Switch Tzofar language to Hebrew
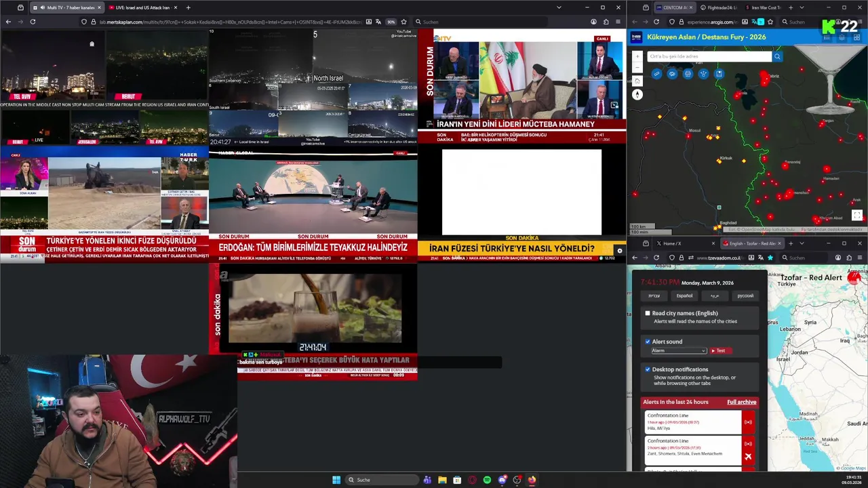Screen dimensions: 868x488 pos(654,296)
